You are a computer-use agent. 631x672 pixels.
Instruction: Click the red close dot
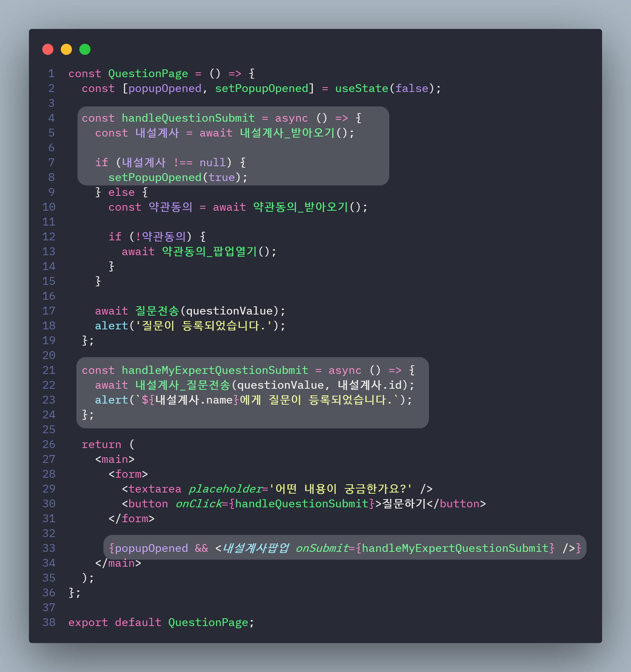(x=48, y=49)
